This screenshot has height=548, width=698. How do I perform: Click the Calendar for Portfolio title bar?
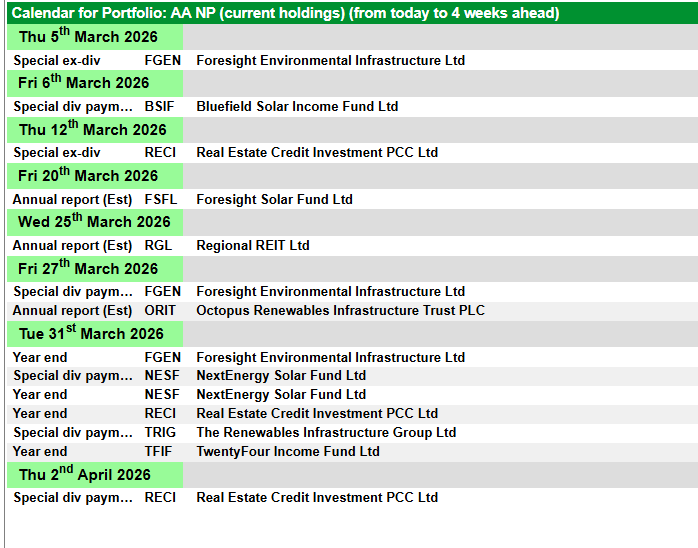(x=285, y=13)
